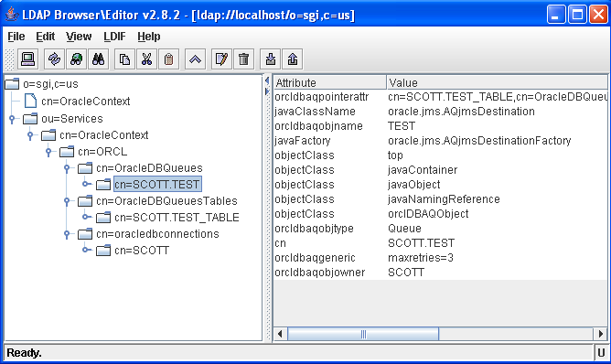Click the oracle.jms.AQjmsDestinationFactory value cell

click(x=498, y=141)
